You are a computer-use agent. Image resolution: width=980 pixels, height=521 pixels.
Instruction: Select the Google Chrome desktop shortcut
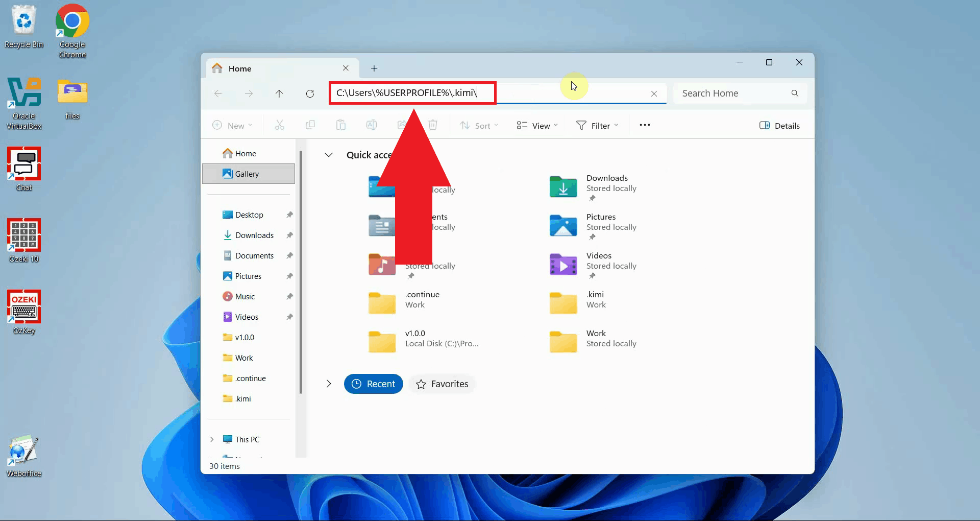pos(72,31)
